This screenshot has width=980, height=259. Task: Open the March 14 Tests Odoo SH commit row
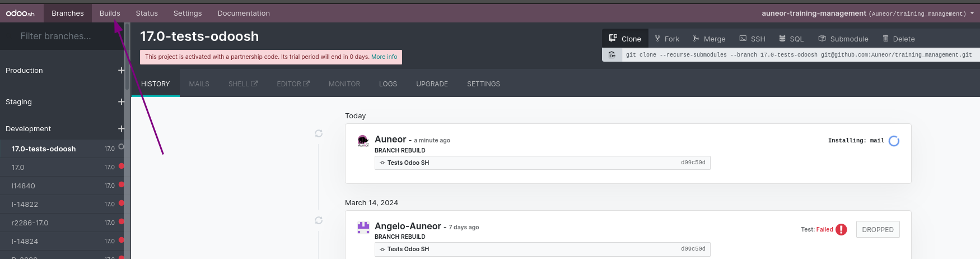542,249
